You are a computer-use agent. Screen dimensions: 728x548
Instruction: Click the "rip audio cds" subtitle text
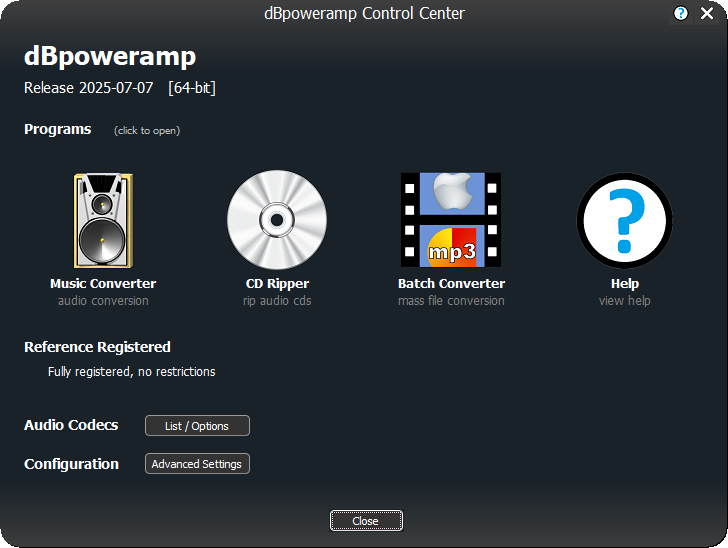coord(277,301)
